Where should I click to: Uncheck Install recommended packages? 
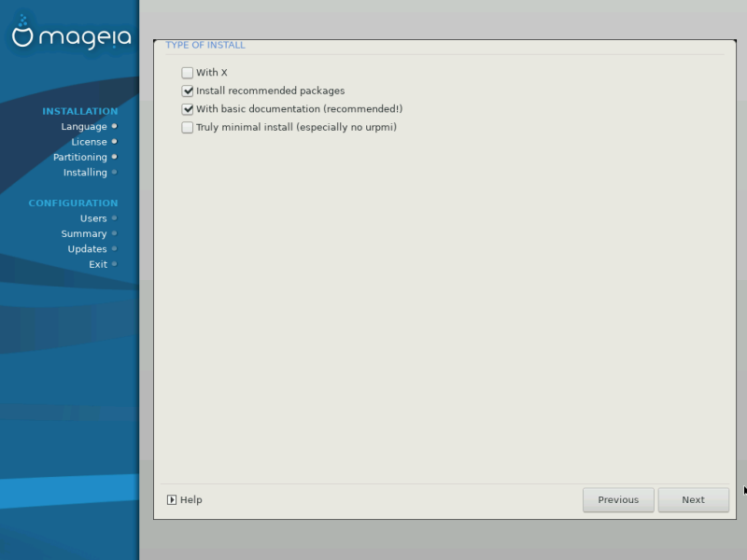[x=188, y=91]
